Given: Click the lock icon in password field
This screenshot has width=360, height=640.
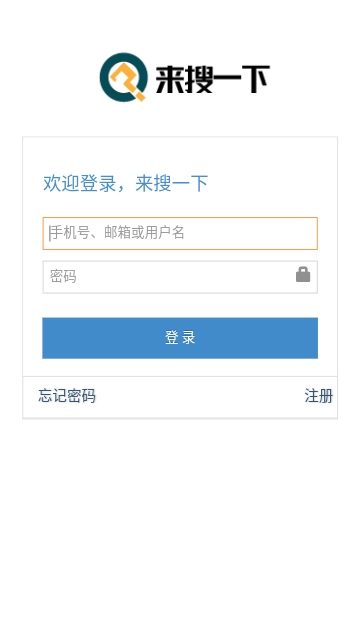Looking at the screenshot, I should click(x=303, y=274).
